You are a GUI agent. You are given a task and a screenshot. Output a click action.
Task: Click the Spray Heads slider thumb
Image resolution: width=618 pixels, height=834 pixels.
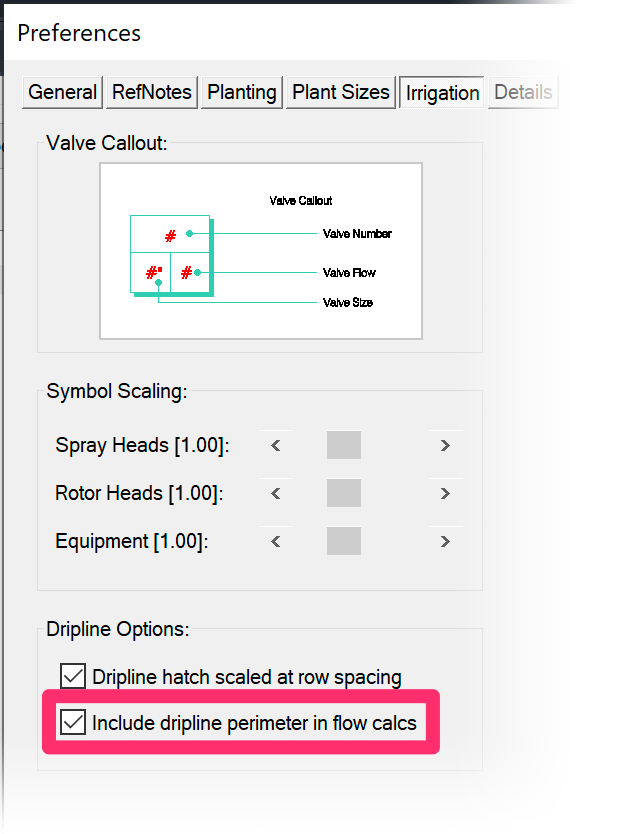click(x=344, y=445)
